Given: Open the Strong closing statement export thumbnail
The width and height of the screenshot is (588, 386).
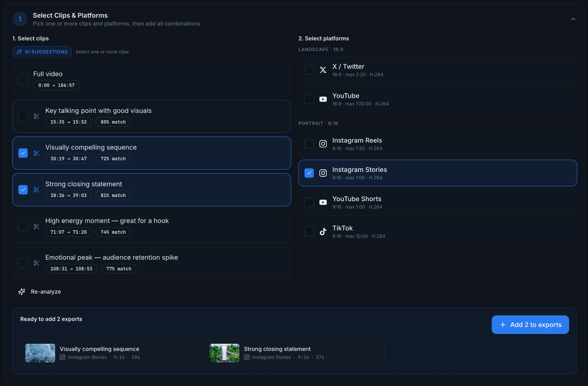Looking at the screenshot, I should tap(224, 353).
